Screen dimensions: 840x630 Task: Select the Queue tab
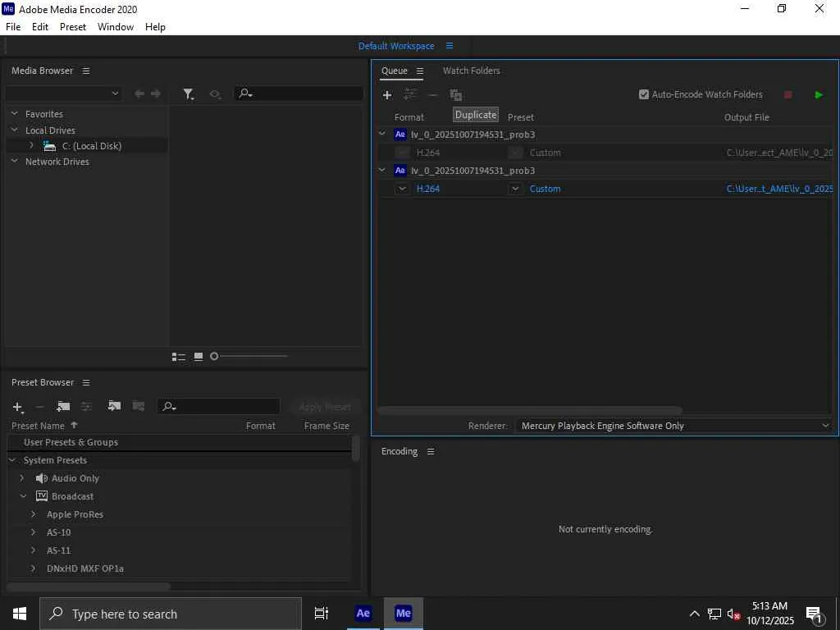coord(395,71)
